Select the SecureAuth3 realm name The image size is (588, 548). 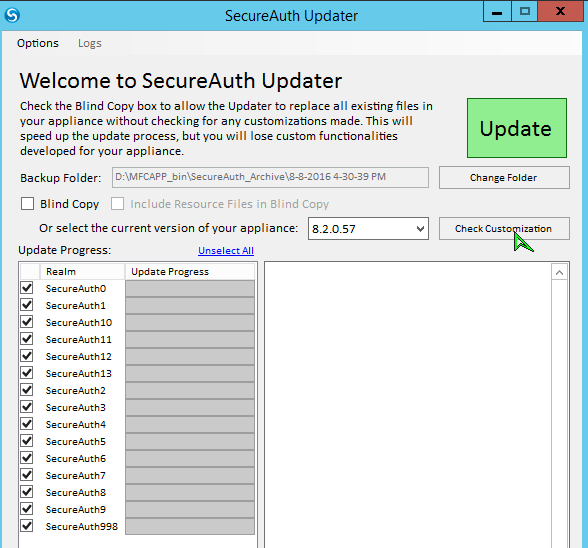pyautogui.click(x=76, y=407)
